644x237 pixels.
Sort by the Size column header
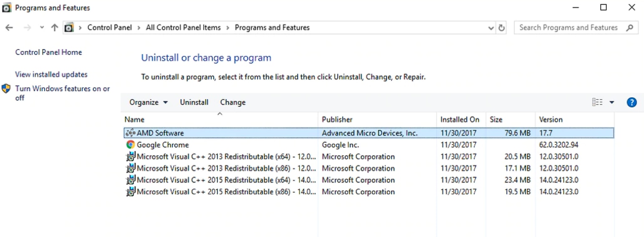coord(510,119)
